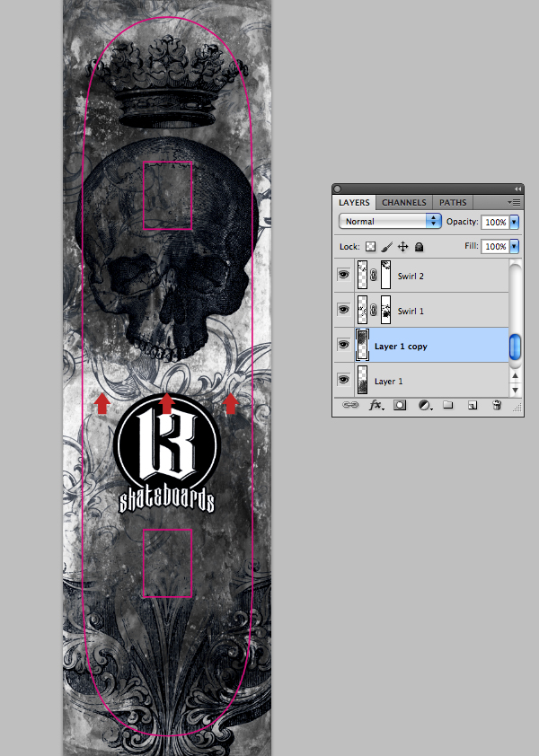This screenshot has height=756, width=539.
Task: Close the Layers panel
Action: pyautogui.click(x=338, y=189)
